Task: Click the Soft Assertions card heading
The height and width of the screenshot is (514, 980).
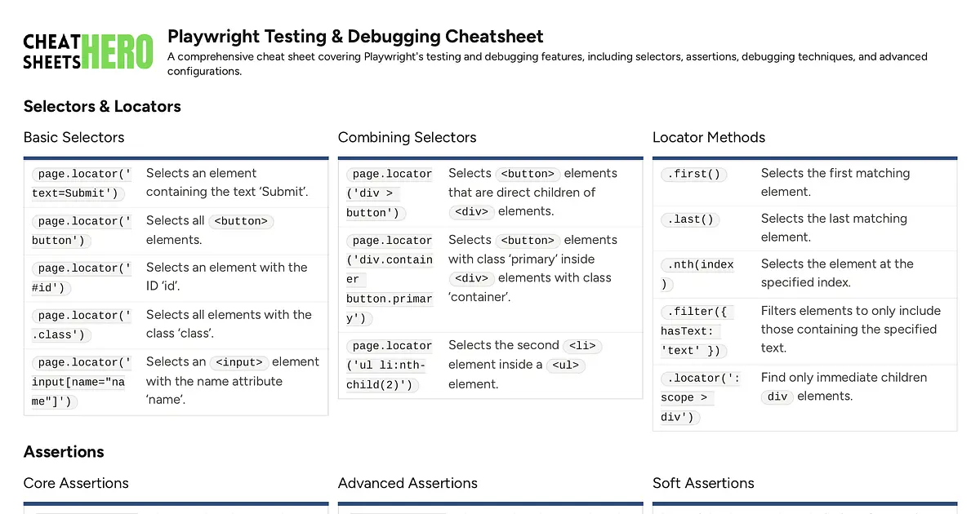Action: tap(703, 483)
